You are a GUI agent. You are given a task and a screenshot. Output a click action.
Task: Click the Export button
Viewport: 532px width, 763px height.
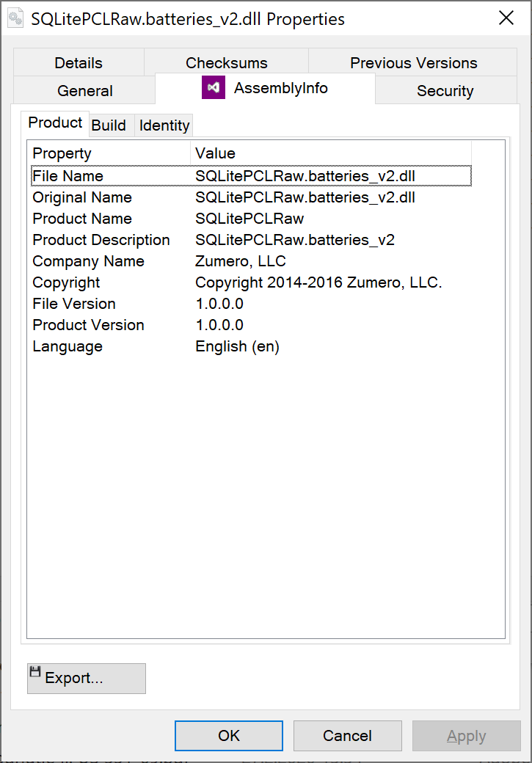[x=86, y=678]
